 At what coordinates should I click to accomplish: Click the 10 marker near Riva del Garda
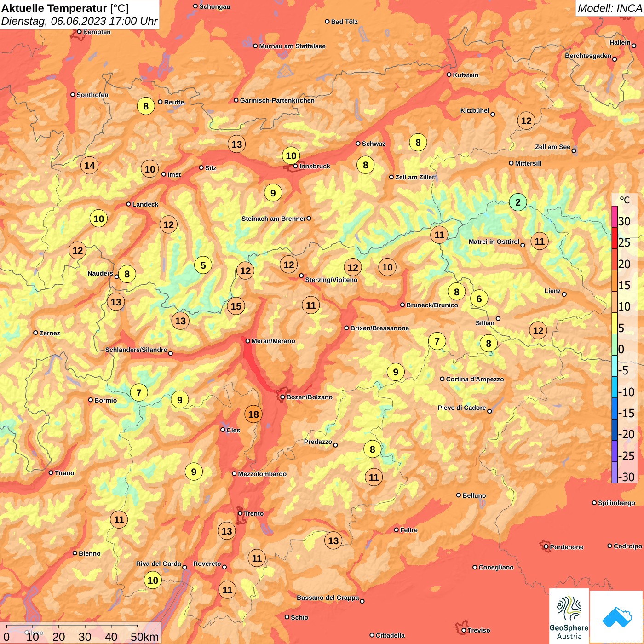[153, 581]
